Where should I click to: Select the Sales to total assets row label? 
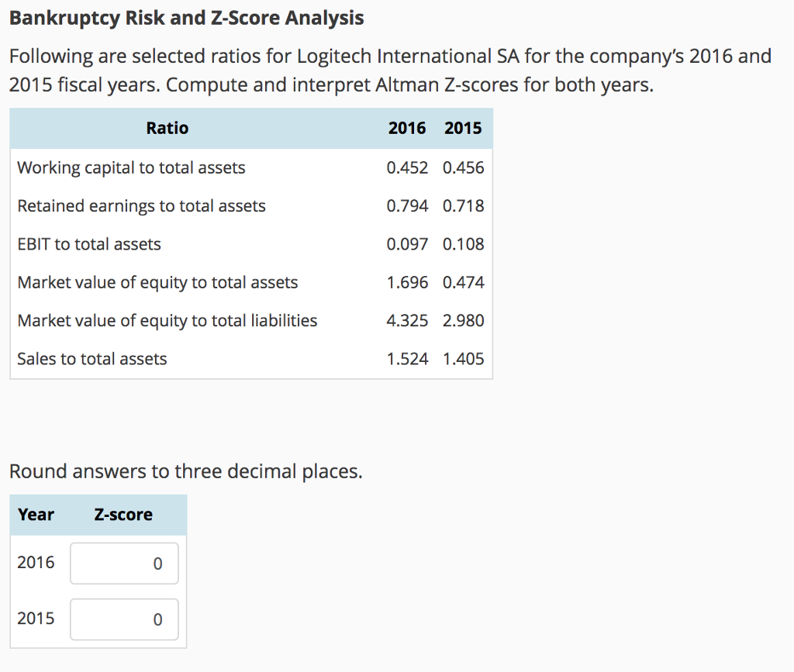coord(91,358)
